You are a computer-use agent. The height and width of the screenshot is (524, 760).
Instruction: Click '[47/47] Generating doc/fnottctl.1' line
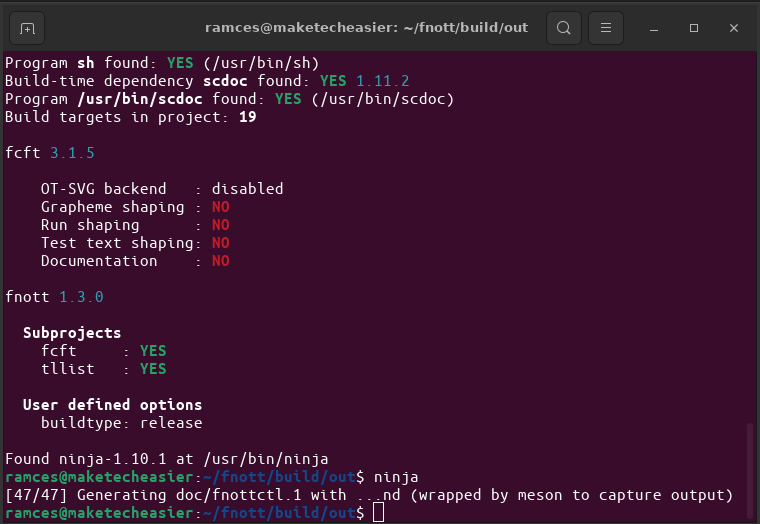(x=369, y=495)
